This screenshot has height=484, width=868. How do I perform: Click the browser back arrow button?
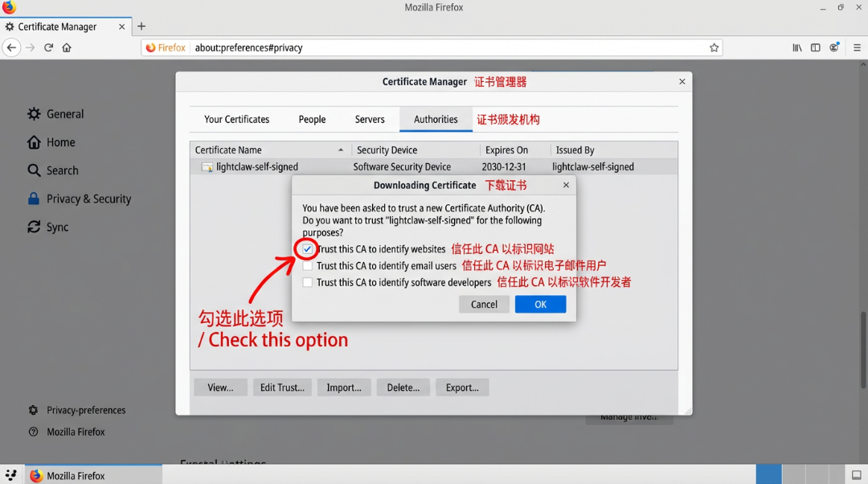[11, 47]
